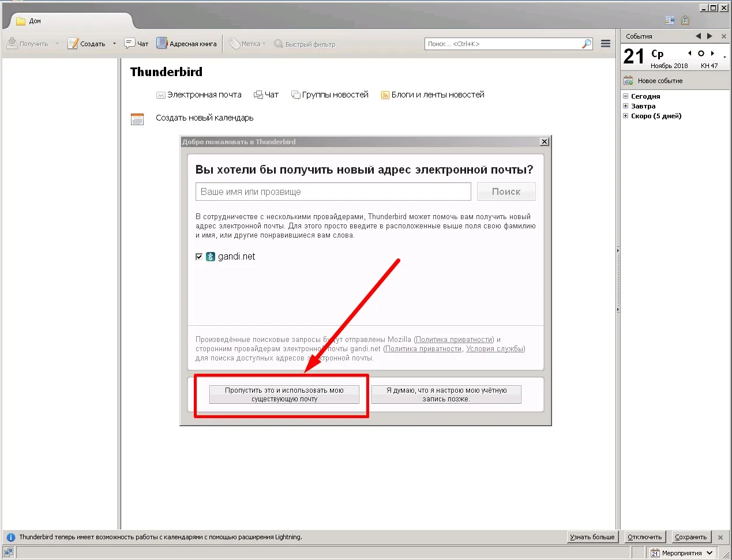Viewport: 732px width, 560px height.
Task: Click the magnifier icon in the search box
Action: click(587, 44)
